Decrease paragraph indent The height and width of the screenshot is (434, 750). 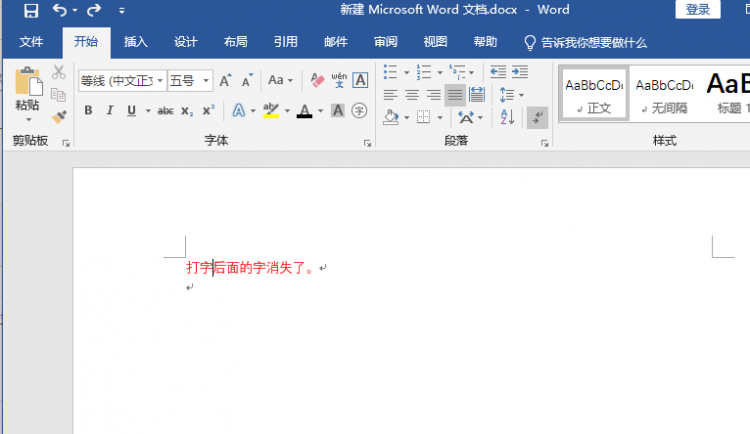pos(498,72)
